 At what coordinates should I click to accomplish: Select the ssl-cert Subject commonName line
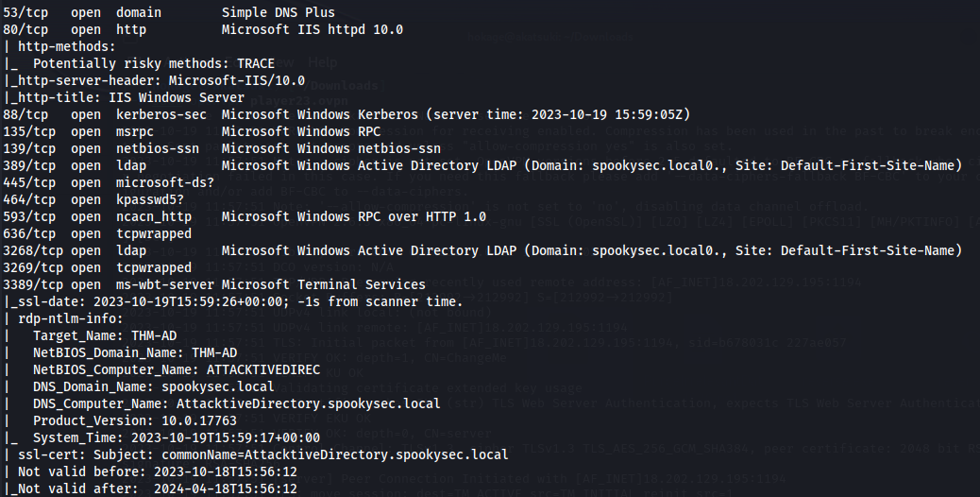coord(256,454)
